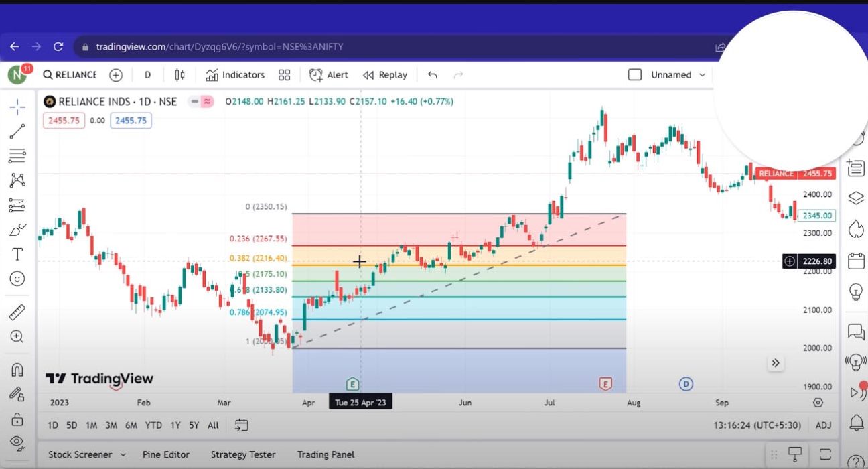Click the Undo arrow
Screen dimensions: 868x469
433,75
